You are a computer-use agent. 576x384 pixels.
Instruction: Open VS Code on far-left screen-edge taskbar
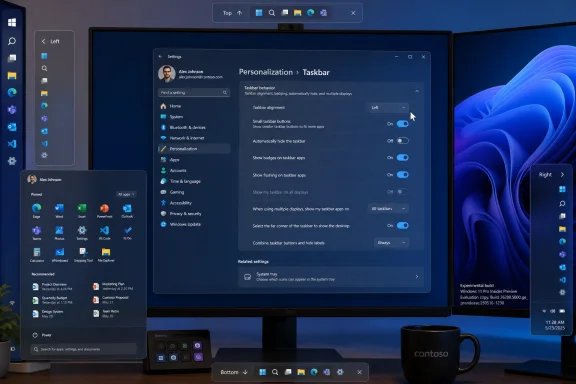[x=12, y=144]
